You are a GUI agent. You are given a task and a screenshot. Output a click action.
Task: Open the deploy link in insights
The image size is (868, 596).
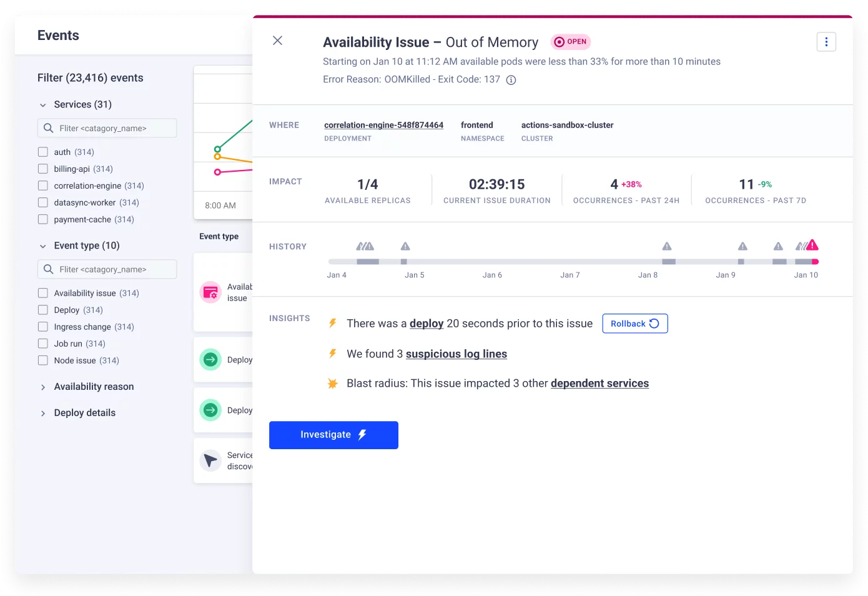pyautogui.click(x=427, y=324)
